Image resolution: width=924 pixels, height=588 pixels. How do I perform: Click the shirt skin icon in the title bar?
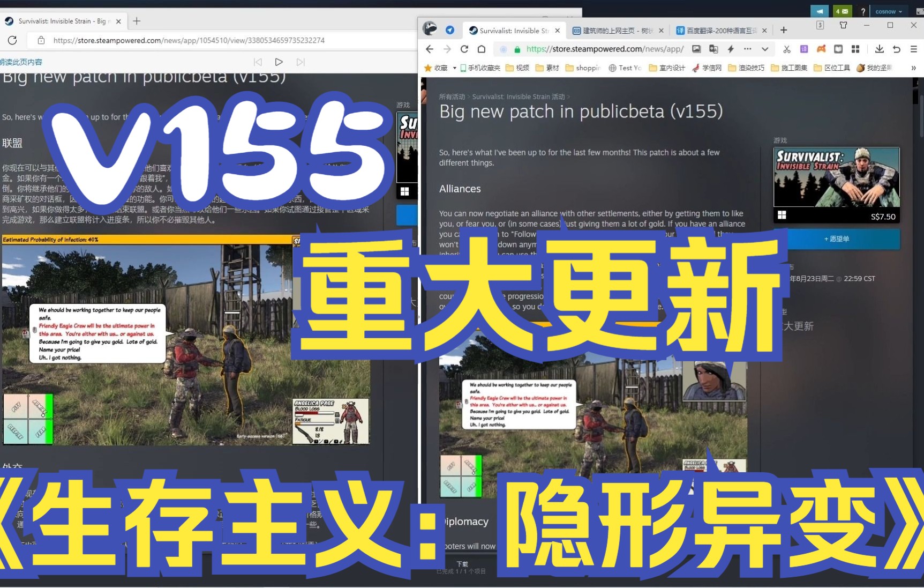(x=843, y=25)
